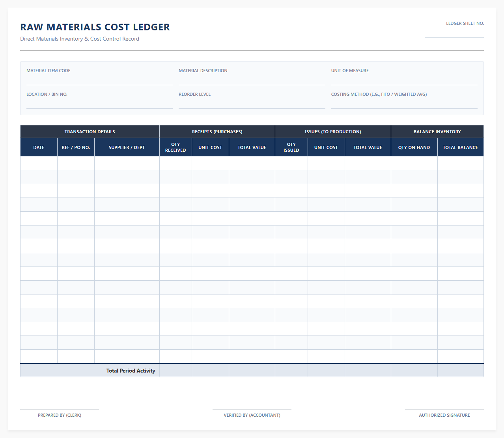
Task: Select the Date column header
Action: point(39,147)
